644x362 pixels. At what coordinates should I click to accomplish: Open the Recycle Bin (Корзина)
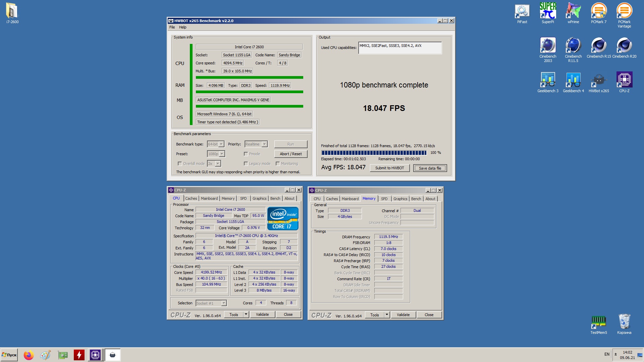(x=624, y=324)
